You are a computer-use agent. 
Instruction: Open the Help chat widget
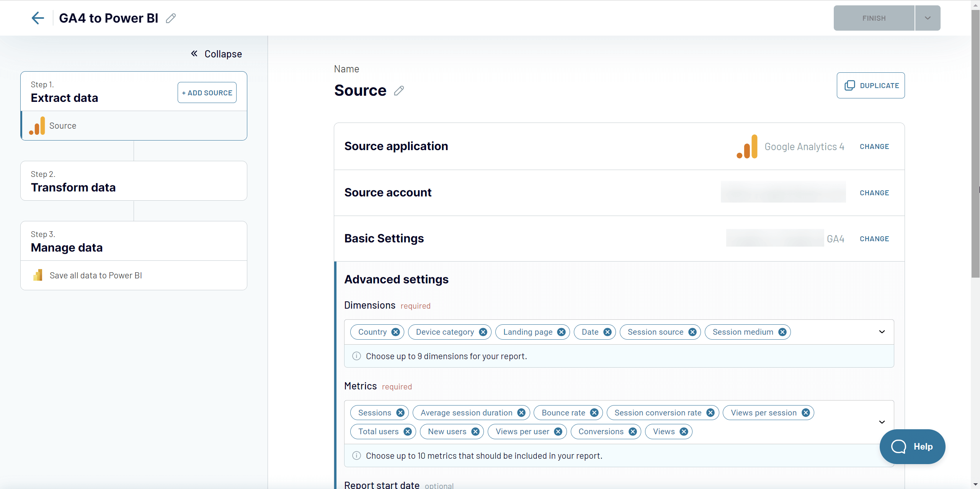pyautogui.click(x=912, y=446)
